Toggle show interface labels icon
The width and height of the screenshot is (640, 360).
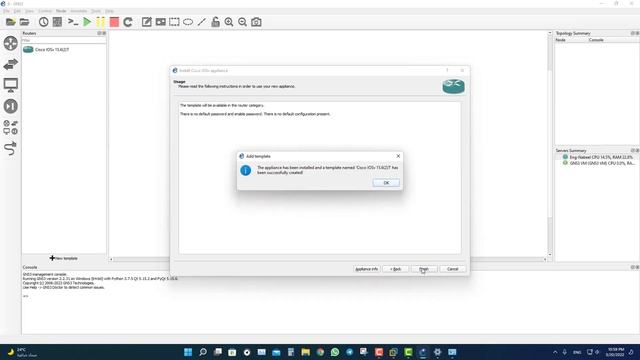click(x=58, y=22)
